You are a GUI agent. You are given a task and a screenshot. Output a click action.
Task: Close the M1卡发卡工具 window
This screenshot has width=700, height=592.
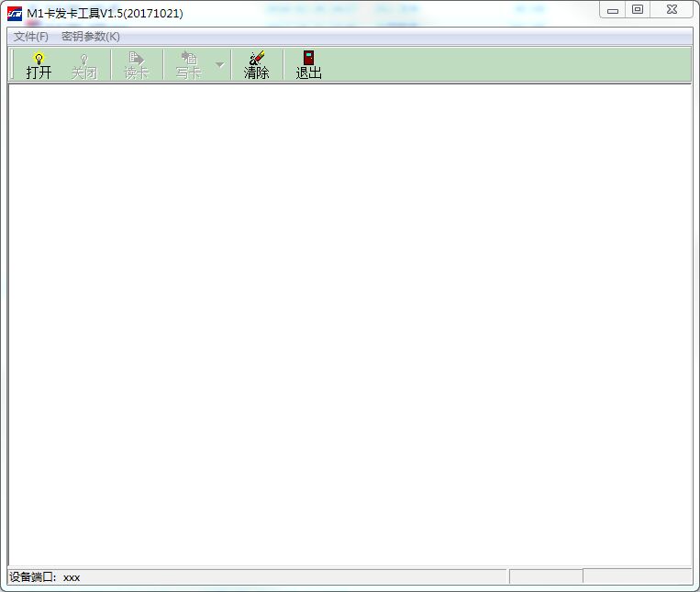tap(672, 11)
